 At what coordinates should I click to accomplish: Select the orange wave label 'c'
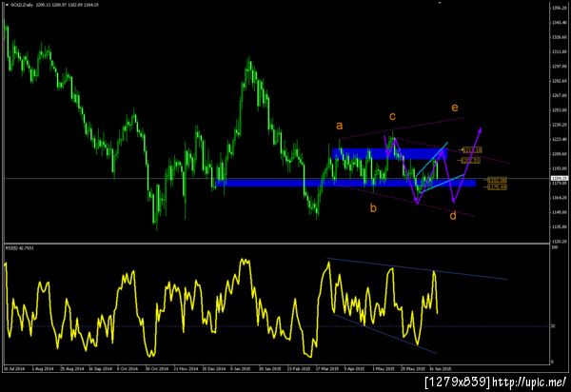tap(392, 116)
